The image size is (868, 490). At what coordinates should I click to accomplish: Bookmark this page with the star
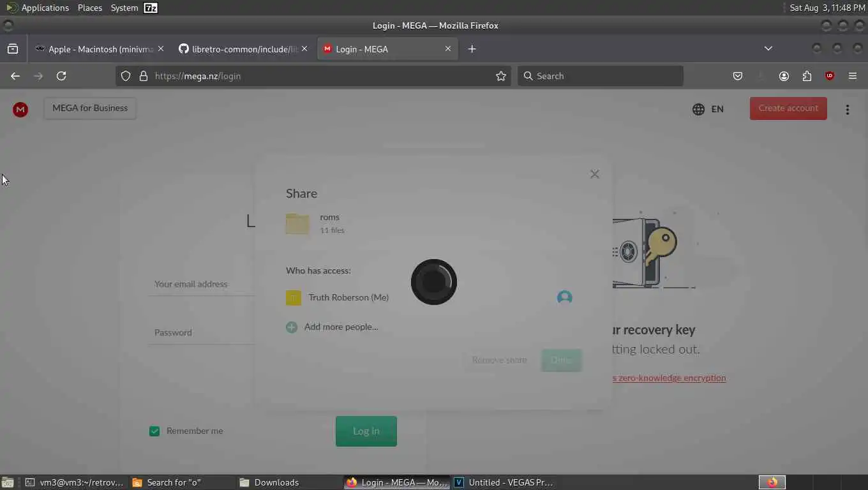click(501, 76)
